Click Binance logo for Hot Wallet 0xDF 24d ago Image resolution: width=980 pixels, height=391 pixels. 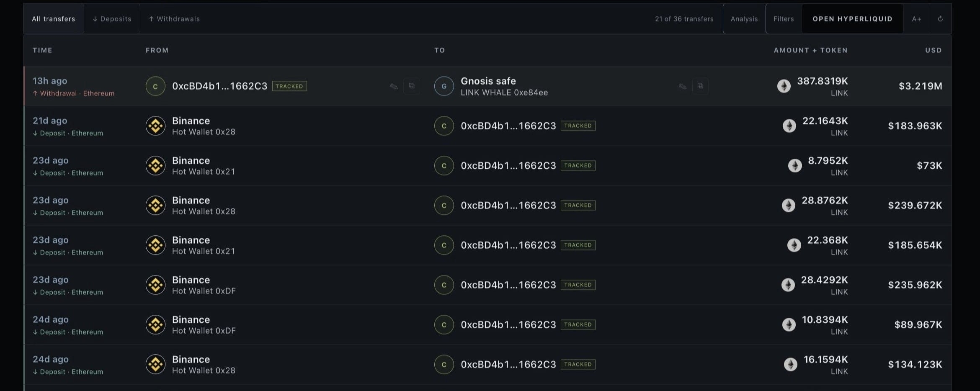155,324
